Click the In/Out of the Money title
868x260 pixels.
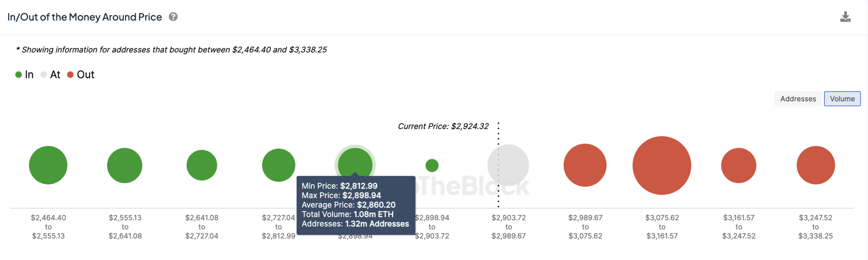85,17
